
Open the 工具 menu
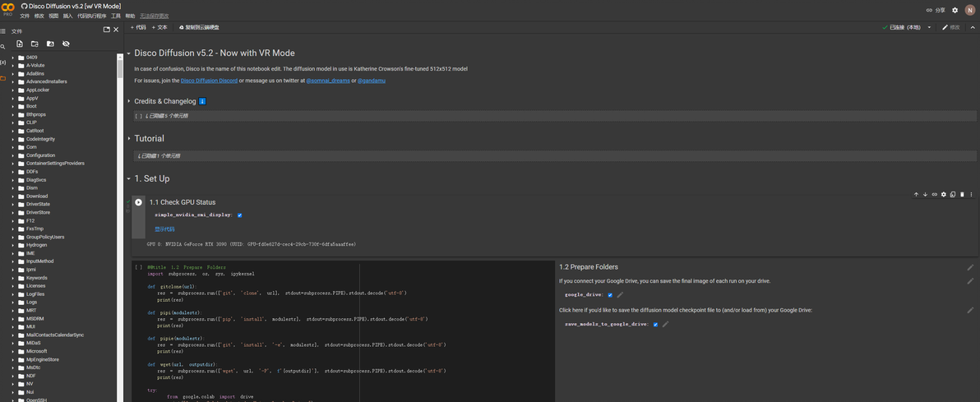(x=116, y=16)
